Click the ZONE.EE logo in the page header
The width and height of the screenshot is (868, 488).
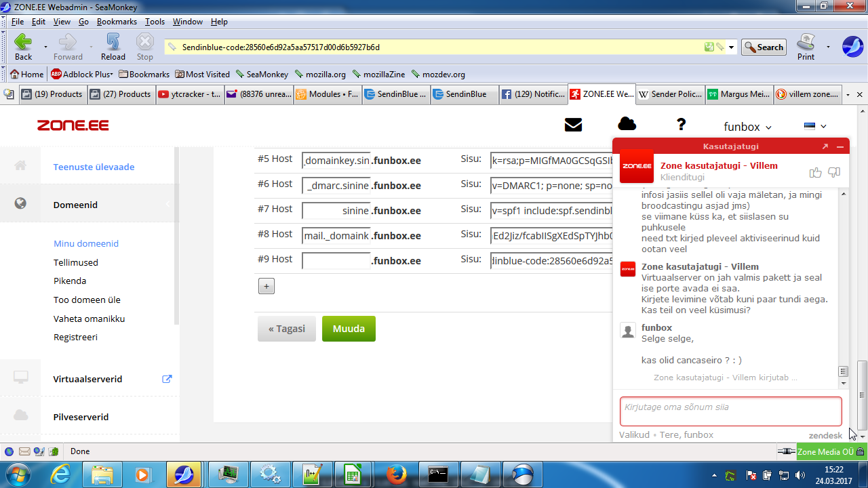pos(73,125)
